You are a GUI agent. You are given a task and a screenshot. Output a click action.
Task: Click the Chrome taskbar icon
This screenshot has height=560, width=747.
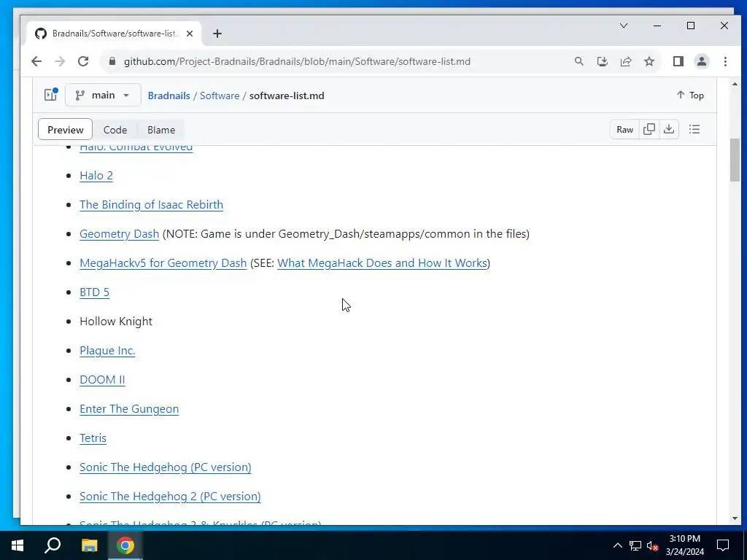[125, 545]
